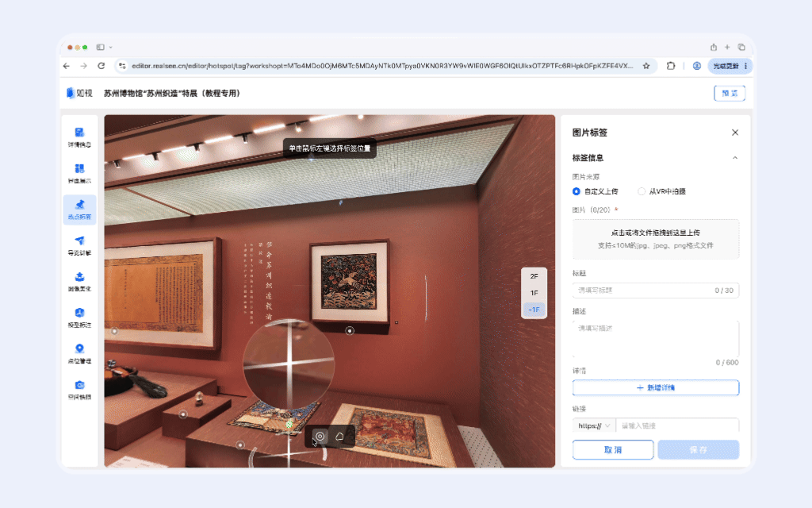Click the hotspot marker on the small pedestal block

[x=183, y=414]
